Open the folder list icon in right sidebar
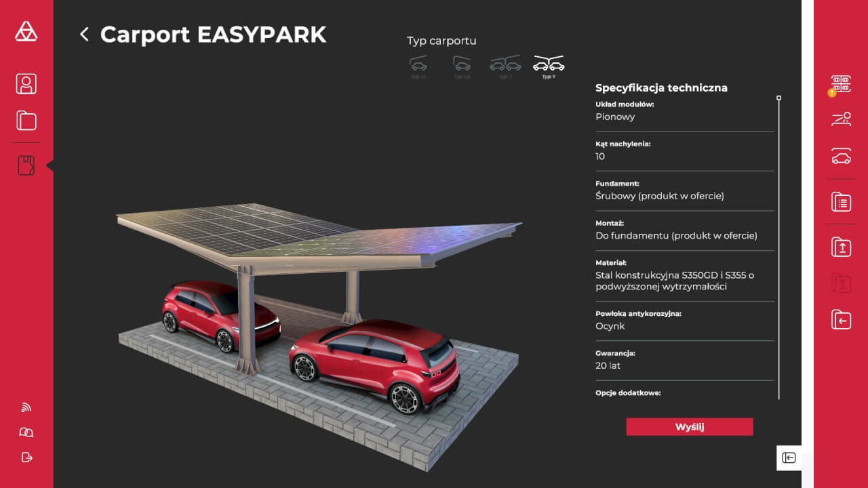 click(x=841, y=202)
